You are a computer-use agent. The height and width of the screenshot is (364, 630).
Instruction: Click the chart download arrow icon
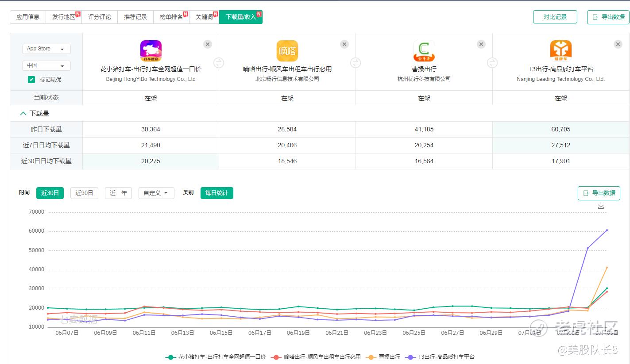[x=601, y=206]
